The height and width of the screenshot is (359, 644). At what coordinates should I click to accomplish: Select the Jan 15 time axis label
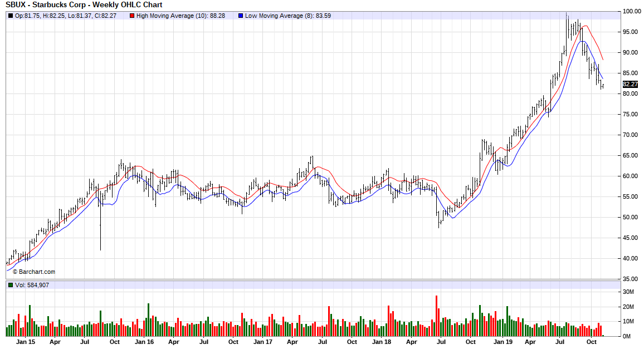(26, 342)
